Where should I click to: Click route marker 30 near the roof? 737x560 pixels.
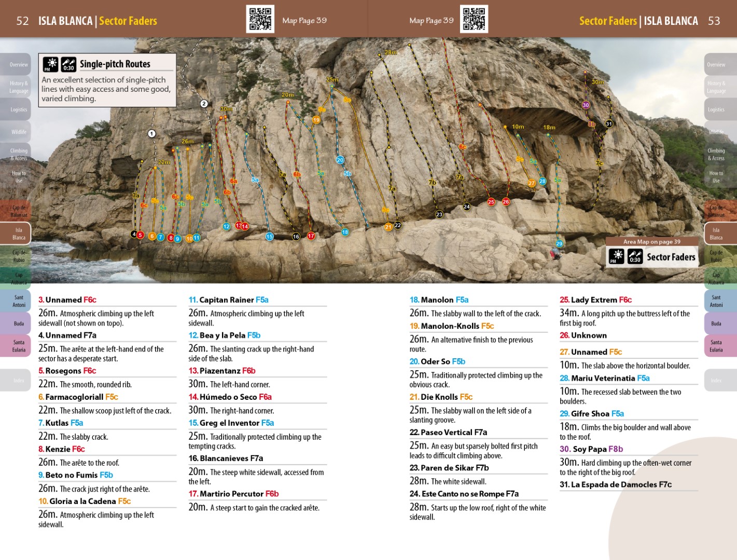pos(586,105)
